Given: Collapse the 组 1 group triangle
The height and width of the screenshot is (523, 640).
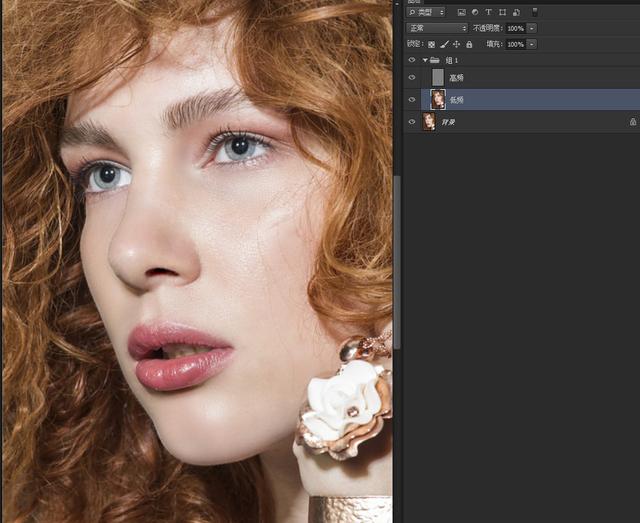Looking at the screenshot, I should coord(424,60).
